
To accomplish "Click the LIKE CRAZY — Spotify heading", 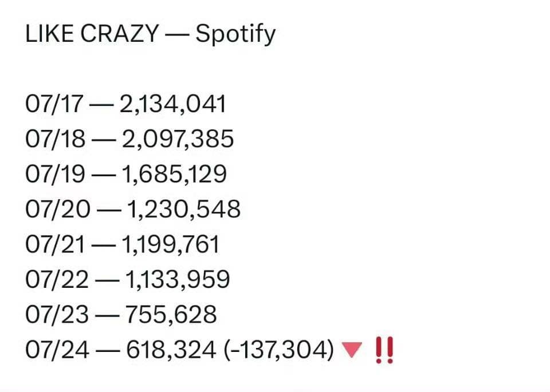I will 151,34.
